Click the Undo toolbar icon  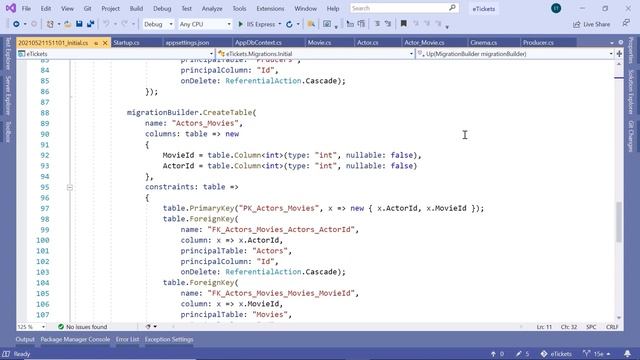click(x=107, y=24)
